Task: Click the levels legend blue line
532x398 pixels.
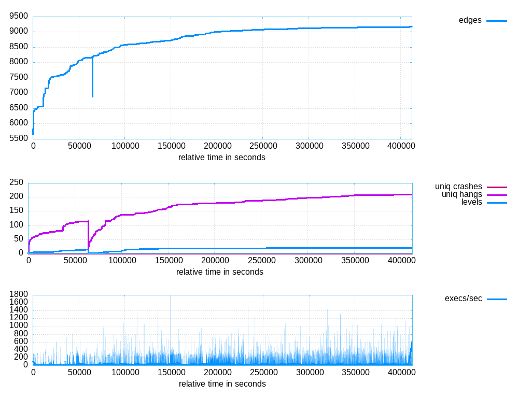Action: click(497, 203)
